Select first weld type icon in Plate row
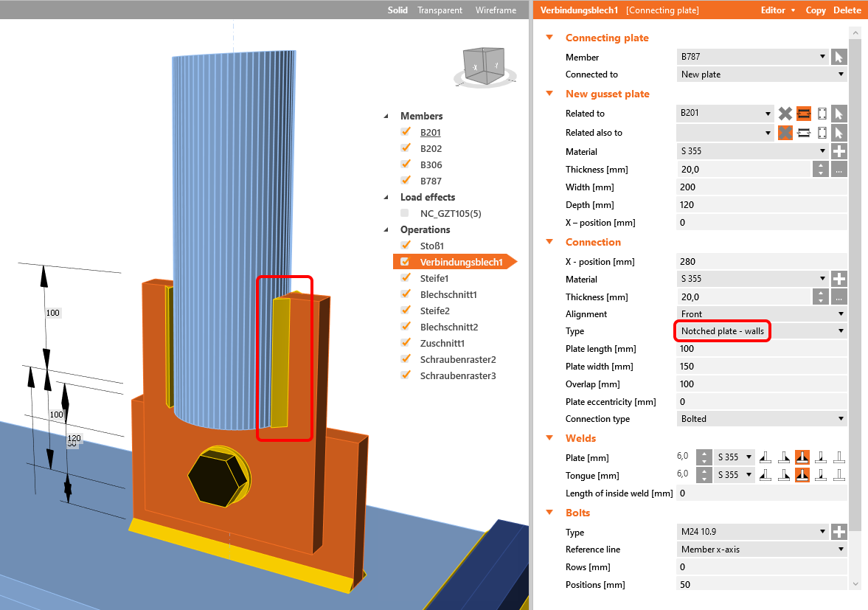Screen dimensions: 868x610 [766, 457]
